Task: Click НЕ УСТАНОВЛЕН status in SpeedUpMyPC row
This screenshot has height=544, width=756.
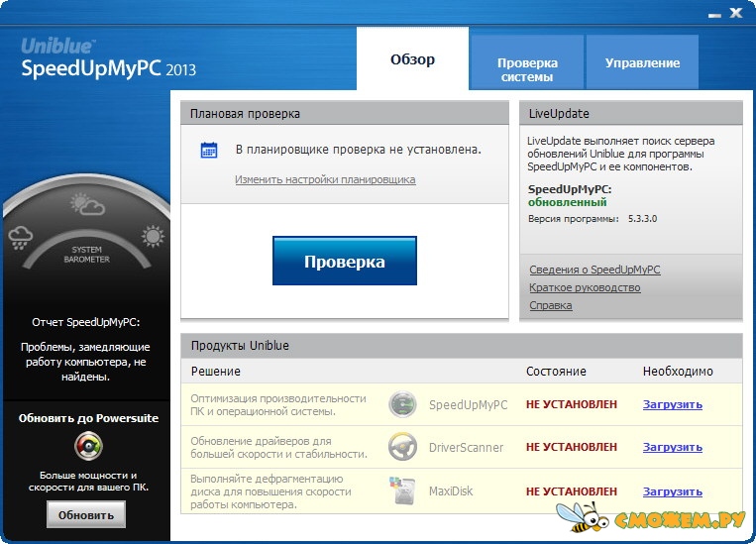Action: click(x=572, y=404)
